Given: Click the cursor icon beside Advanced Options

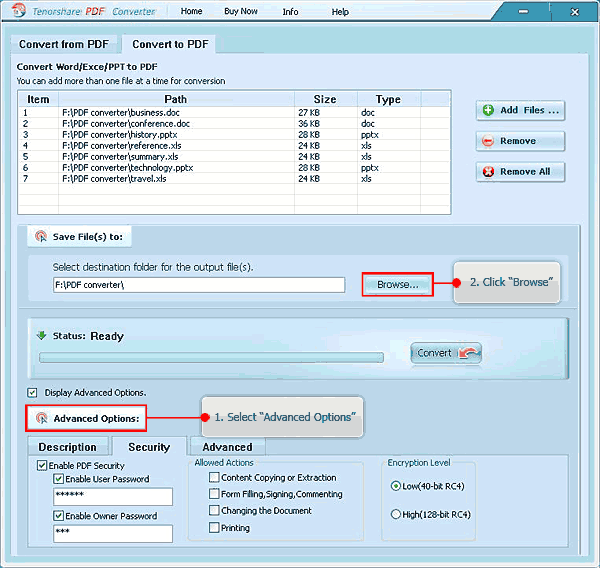Looking at the screenshot, I should coord(41,418).
